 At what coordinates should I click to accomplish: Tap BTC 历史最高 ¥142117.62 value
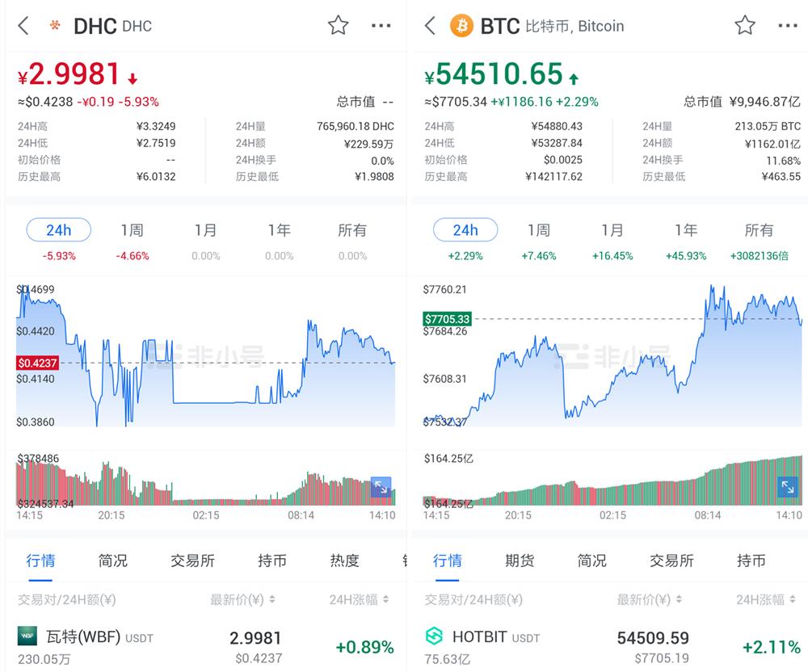point(554,177)
